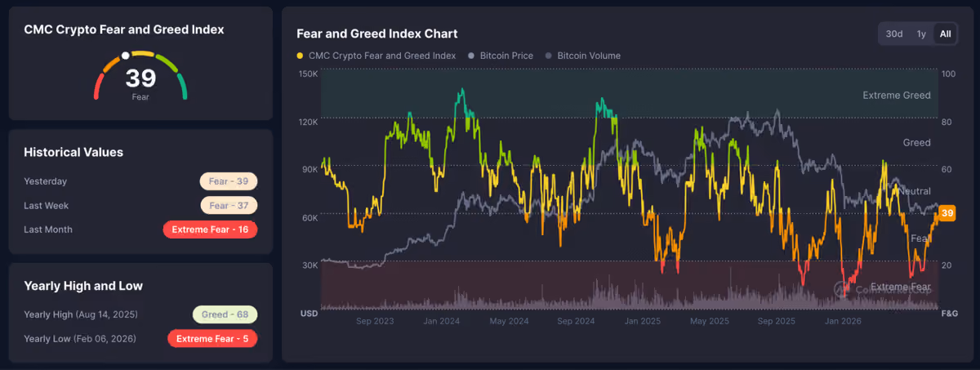Viewport: 980px width, 370px height.
Task: Click the May 2024 x-axis label
Action: 509,321
